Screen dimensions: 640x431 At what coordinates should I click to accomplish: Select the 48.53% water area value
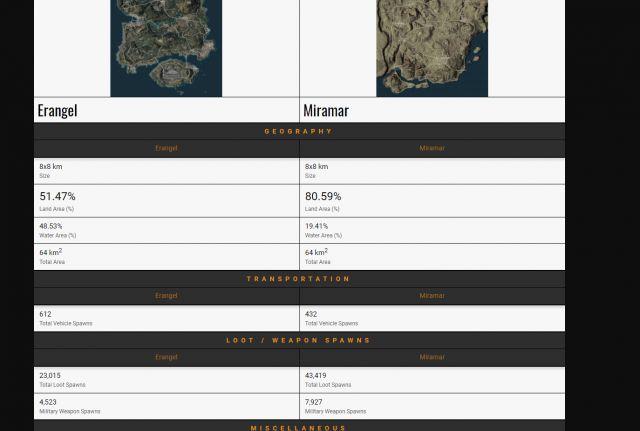pos(51,226)
